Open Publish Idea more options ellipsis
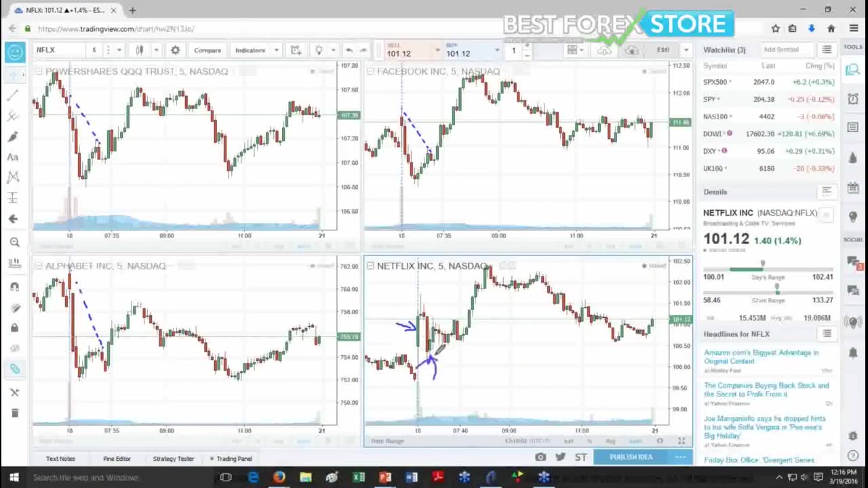The image size is (868, 488). 680,457
